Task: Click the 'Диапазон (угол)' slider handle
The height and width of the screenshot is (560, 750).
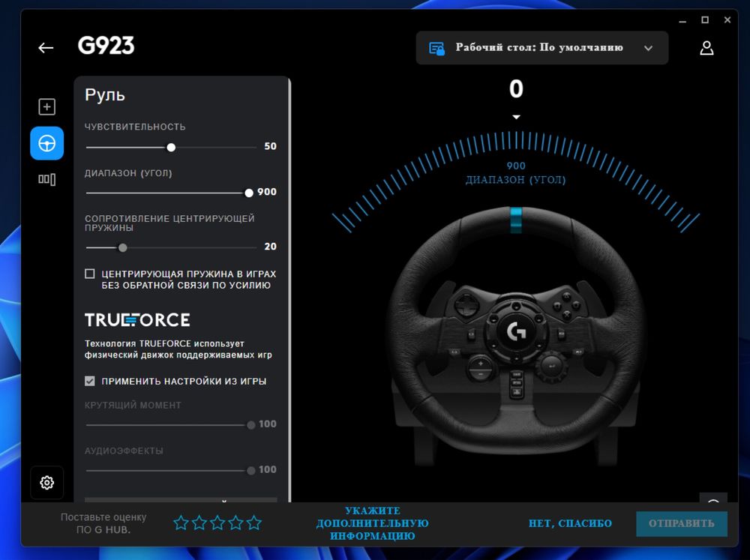Action: point(249,193)
